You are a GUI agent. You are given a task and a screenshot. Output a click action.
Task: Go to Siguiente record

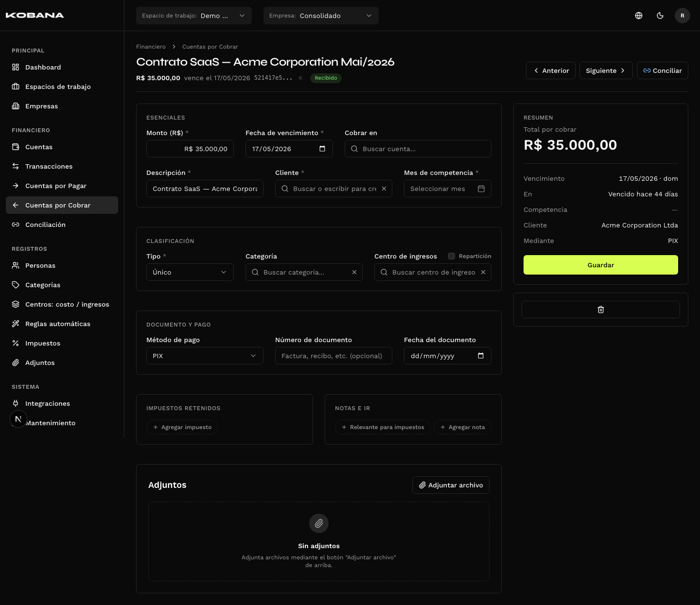606,70
